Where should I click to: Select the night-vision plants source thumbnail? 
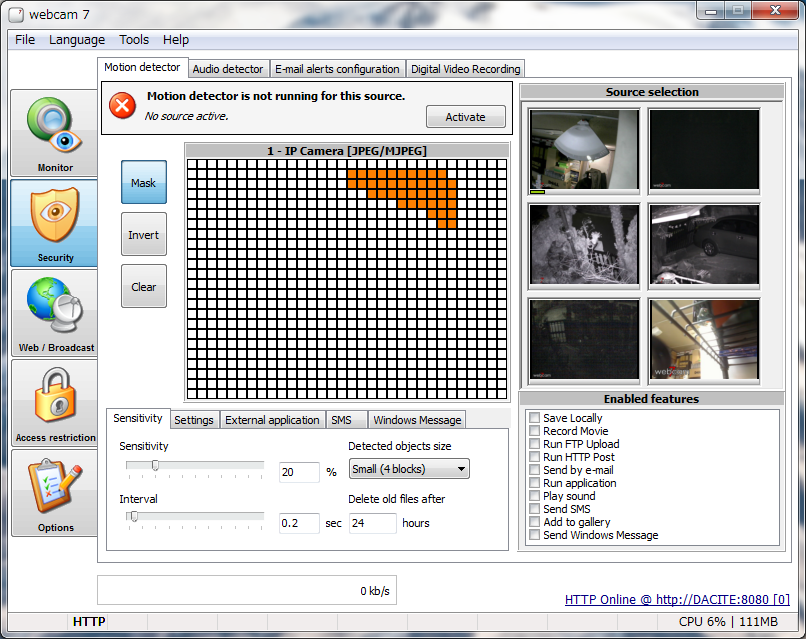pos(584,244)
